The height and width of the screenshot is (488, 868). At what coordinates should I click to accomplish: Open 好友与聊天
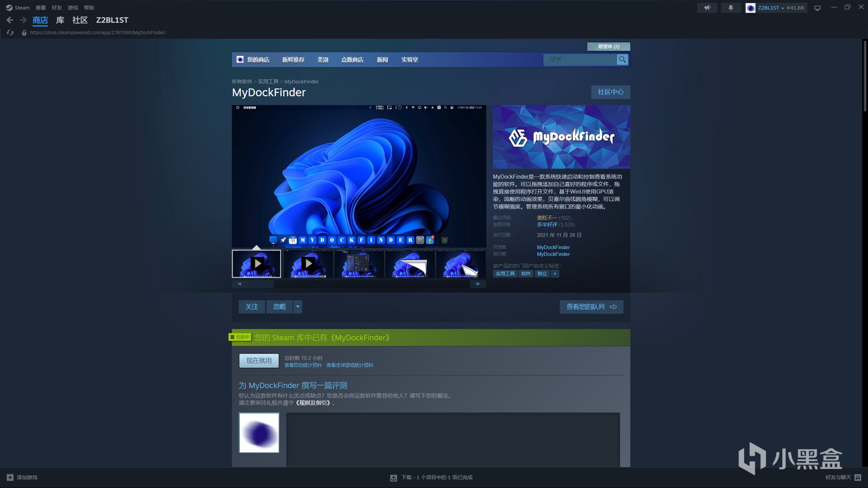843,477
